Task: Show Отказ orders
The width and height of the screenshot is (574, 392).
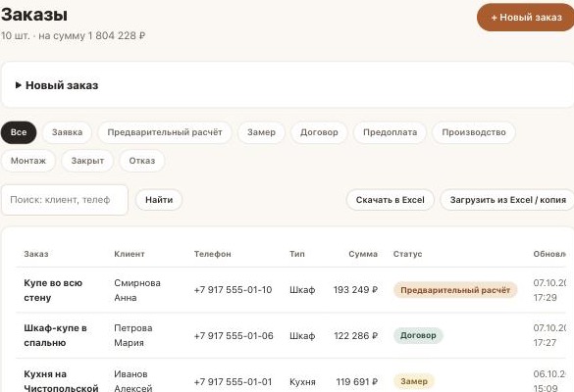Action: pos(142,161)
